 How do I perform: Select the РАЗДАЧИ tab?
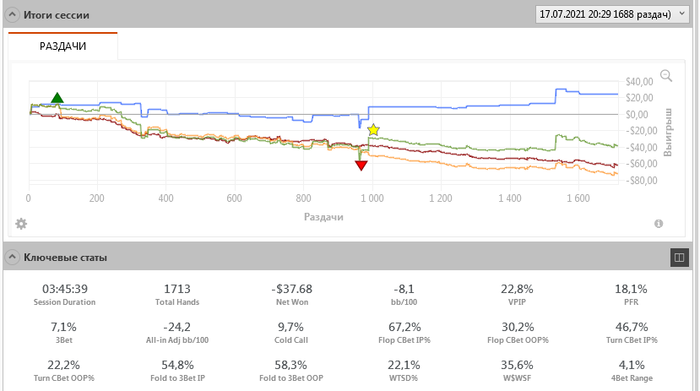point(62,46)
